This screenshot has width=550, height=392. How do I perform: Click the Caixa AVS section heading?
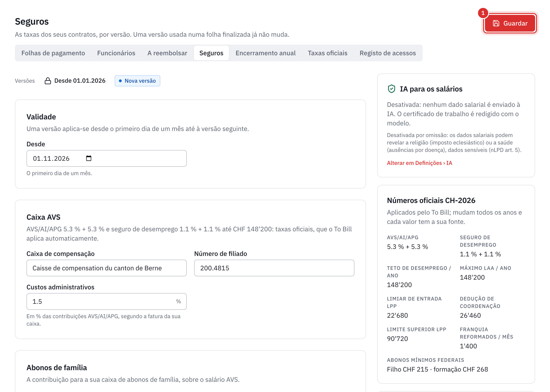[43, 217]
